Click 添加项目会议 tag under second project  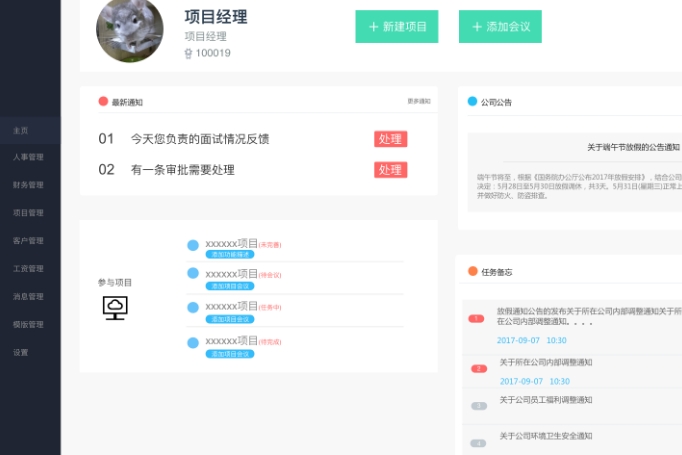(x=230, y=286)
